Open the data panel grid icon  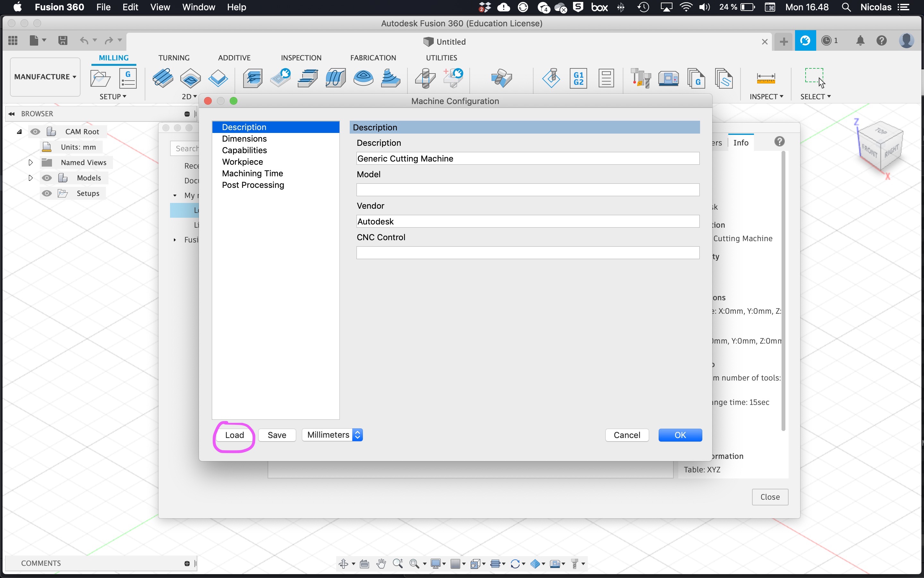[13, 40]
